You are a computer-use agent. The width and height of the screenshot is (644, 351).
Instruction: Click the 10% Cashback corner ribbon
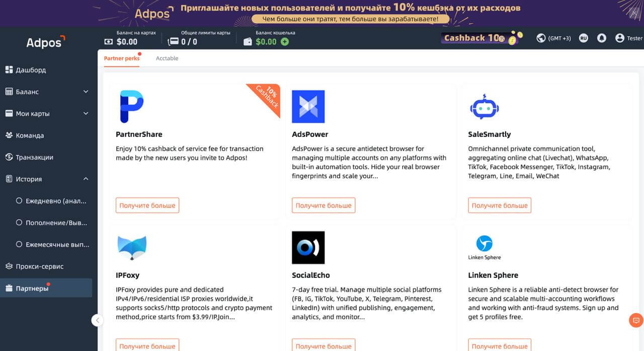click(267, 97)
